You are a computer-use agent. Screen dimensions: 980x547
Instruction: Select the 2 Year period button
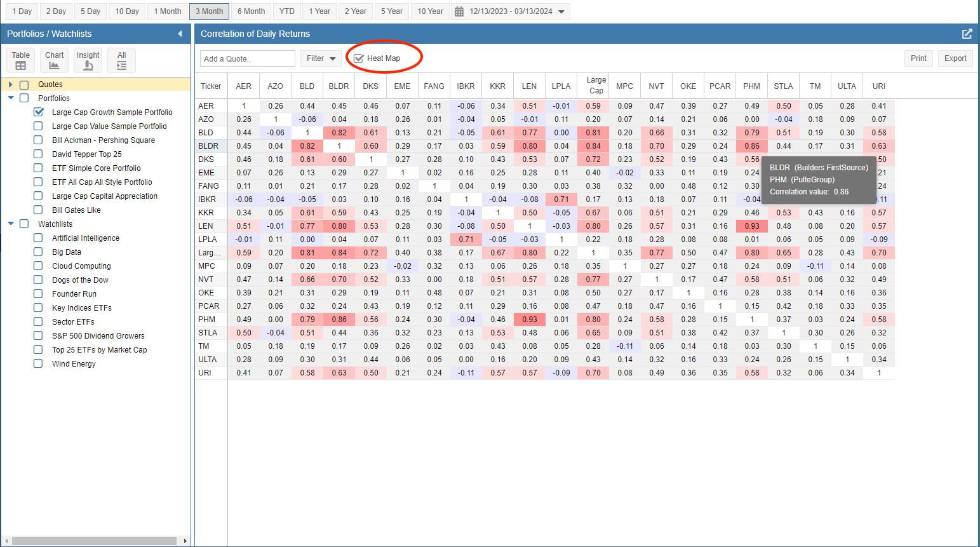(356, 11)
